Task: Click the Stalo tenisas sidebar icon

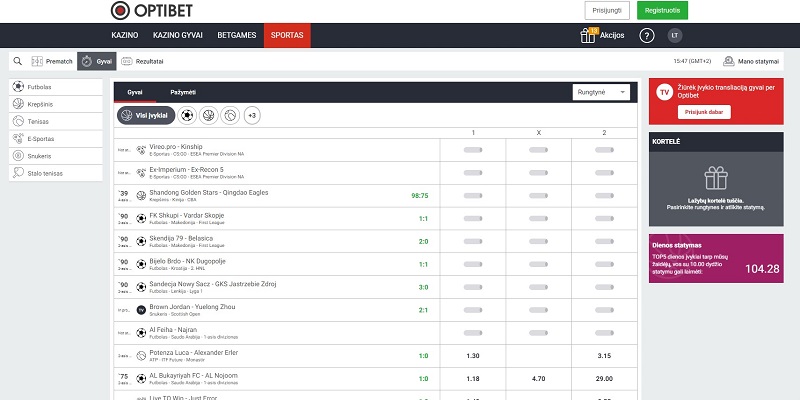Action: tap(18, 173)
